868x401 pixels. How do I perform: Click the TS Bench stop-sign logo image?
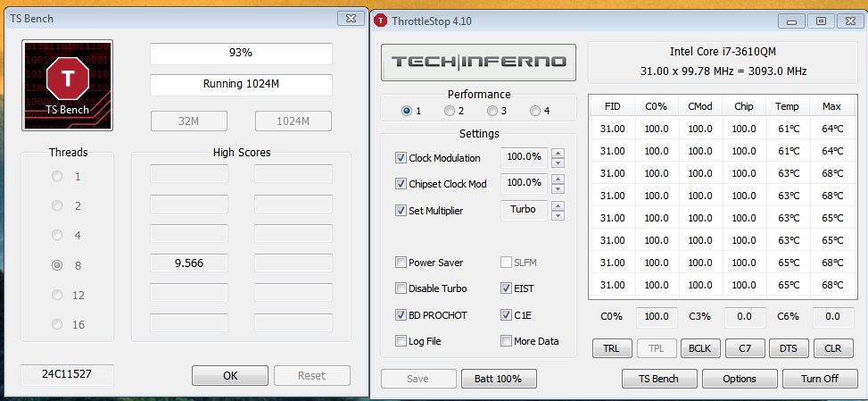point(67,86)
